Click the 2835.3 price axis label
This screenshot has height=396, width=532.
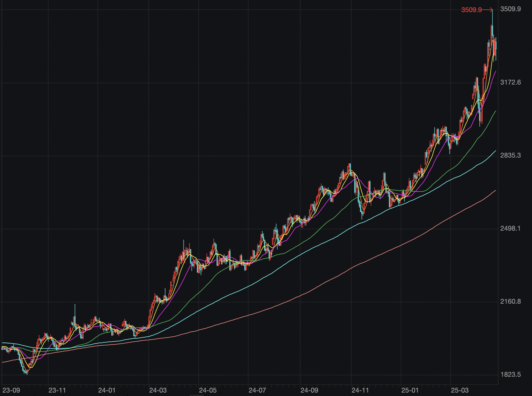[x=511, y=155]
